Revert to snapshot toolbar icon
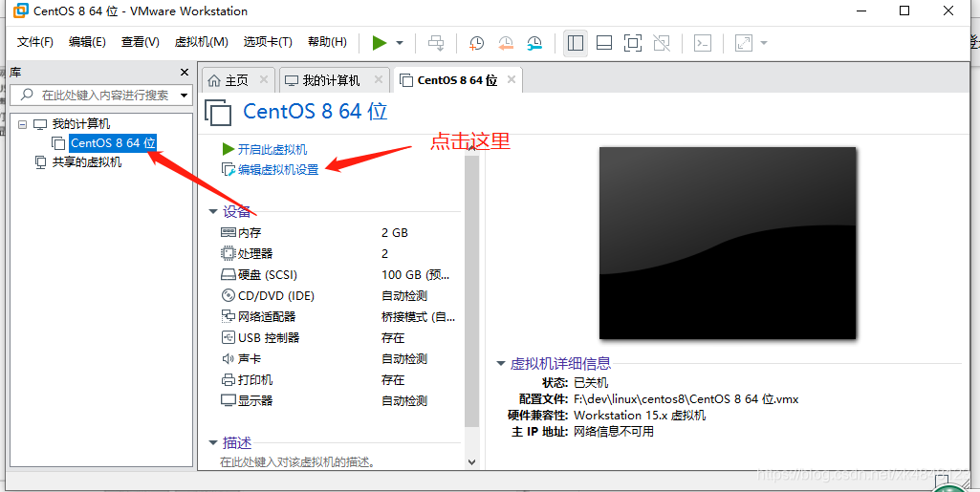Screen dimensions: 980x492 [506, 42]
